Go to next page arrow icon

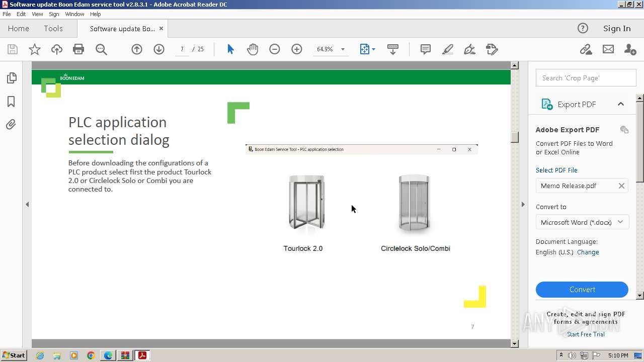pos(159,49)
